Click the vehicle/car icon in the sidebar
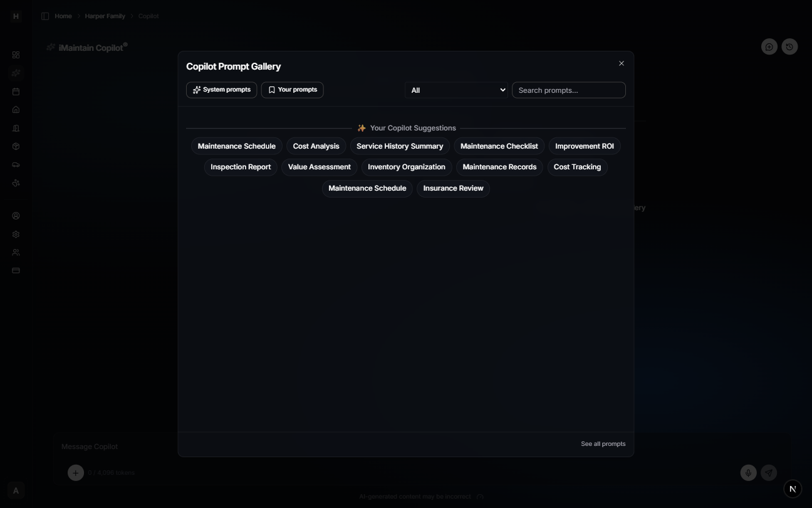Viewport: 812px width, 508px height. pyautogui.click(x=16, y=164)
